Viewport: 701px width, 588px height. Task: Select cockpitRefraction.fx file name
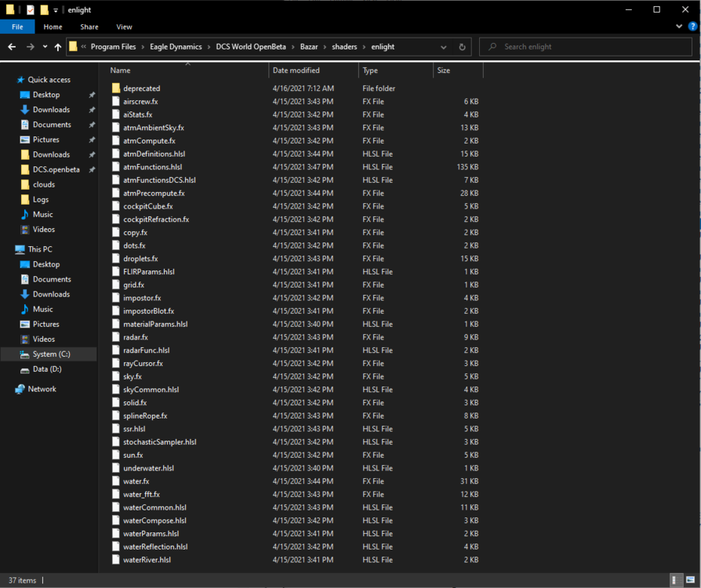(x=156, y=220)
